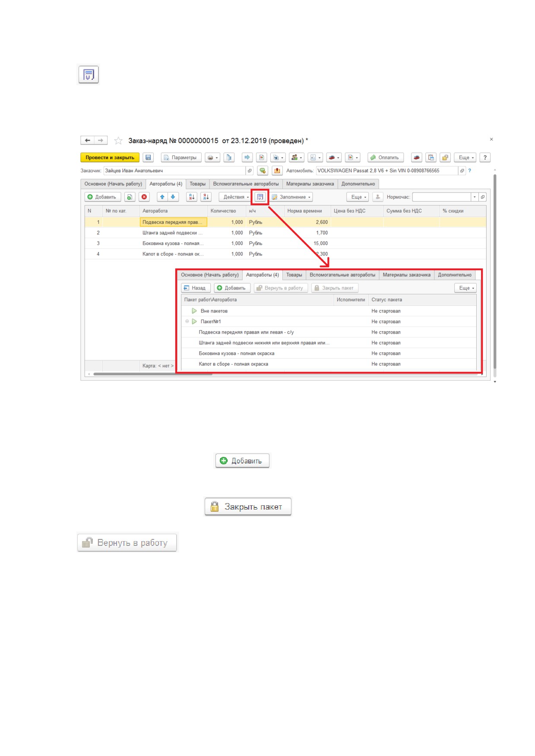Switch to upper Основное (Начать работу) tab
Screen dimensions: 535x756
pos(113,184)
